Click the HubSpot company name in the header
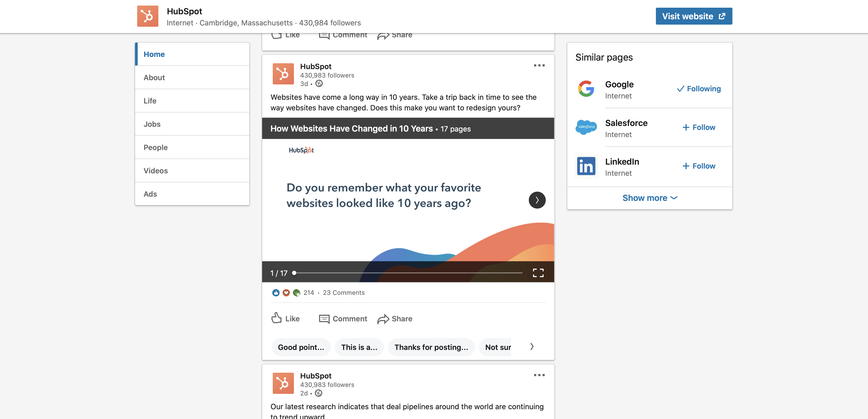 coord(184,11)
